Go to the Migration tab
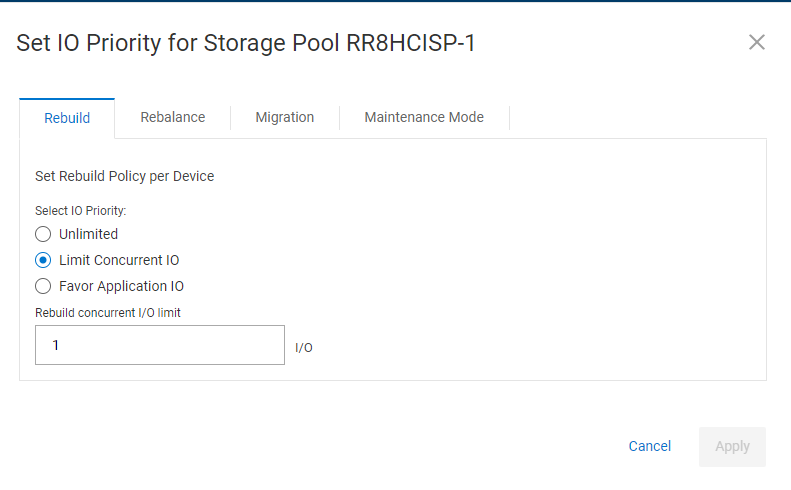The image size is (791, 490). coord(285,117)
